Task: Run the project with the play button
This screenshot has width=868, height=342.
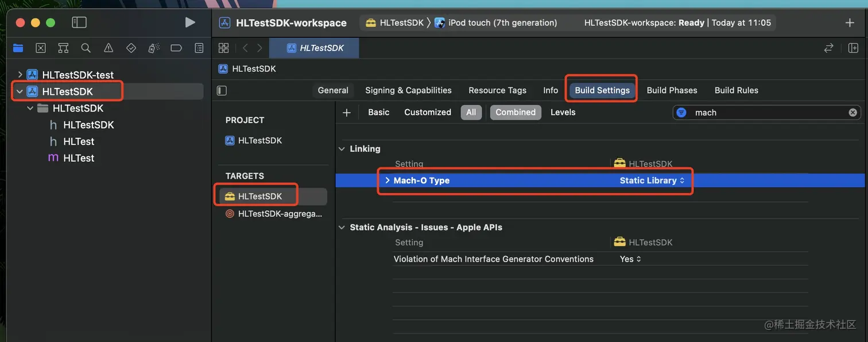Action: (190, 22)
